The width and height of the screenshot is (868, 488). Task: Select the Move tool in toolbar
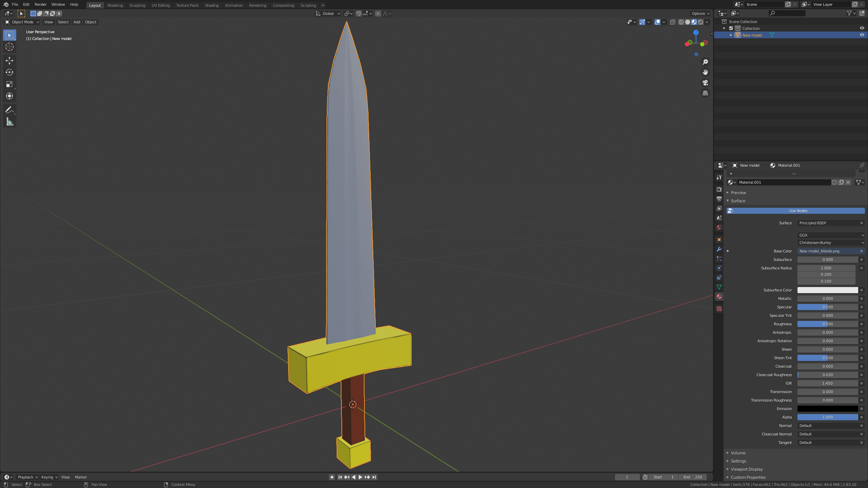9,61
